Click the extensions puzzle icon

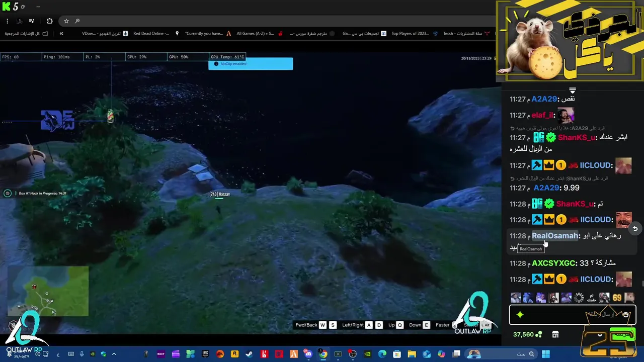click(49, 21)
